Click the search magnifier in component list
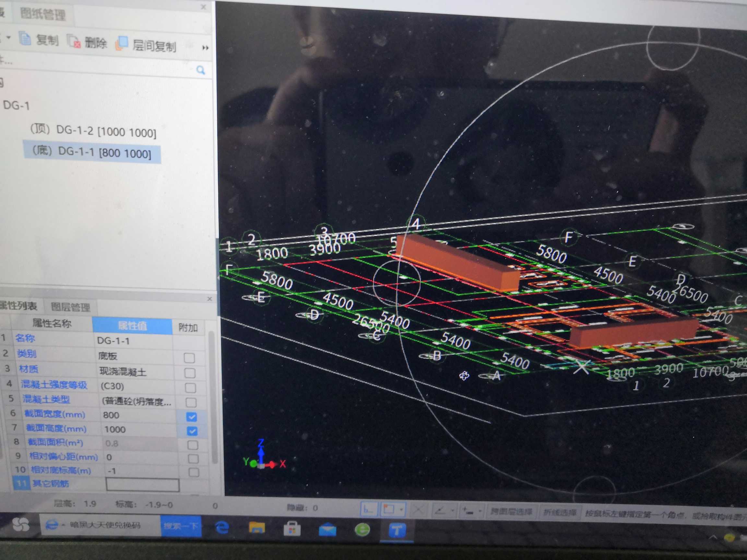Screen dimensions: 747x560 coord(201,70)
